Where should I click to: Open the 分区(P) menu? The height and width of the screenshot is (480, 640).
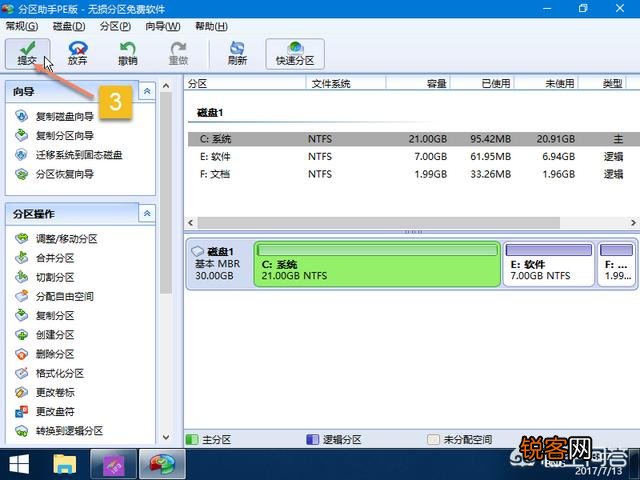(116, 26)
